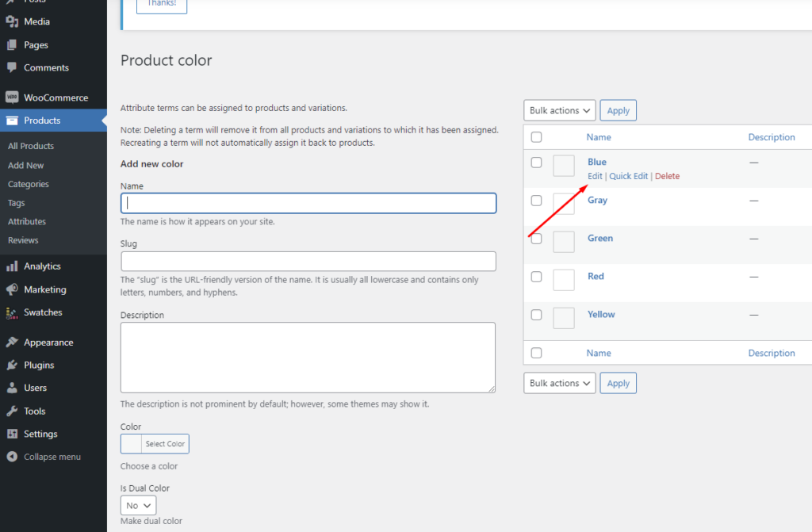Go to Tags submenu item
This screenshot has height=532, width=812.
pos(16,203)
